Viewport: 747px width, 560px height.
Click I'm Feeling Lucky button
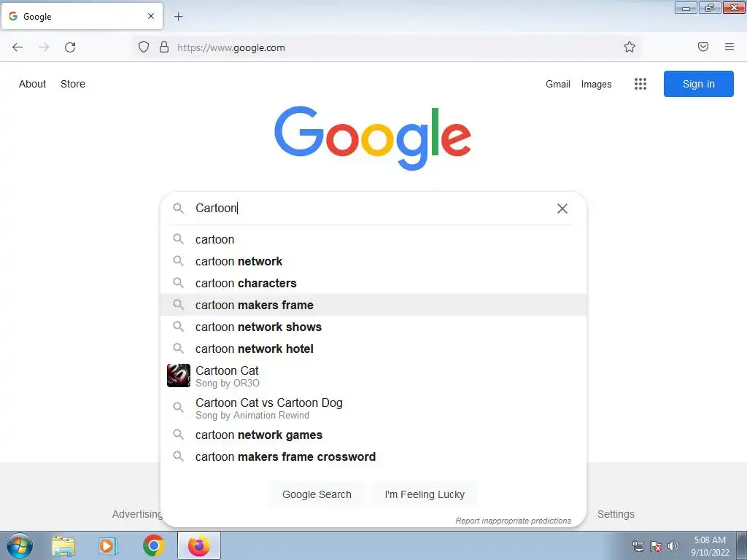[x=425, y=494]
